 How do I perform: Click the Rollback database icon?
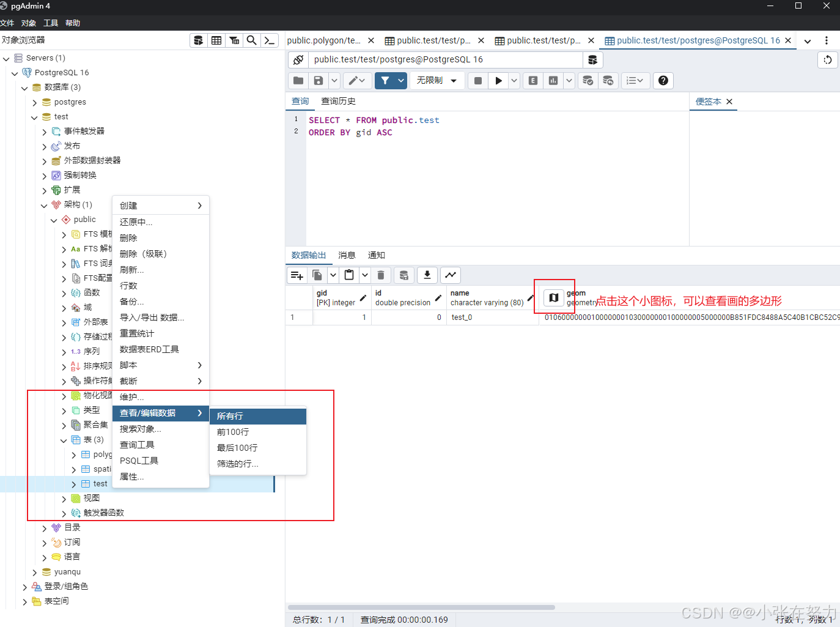coord(608,80)
